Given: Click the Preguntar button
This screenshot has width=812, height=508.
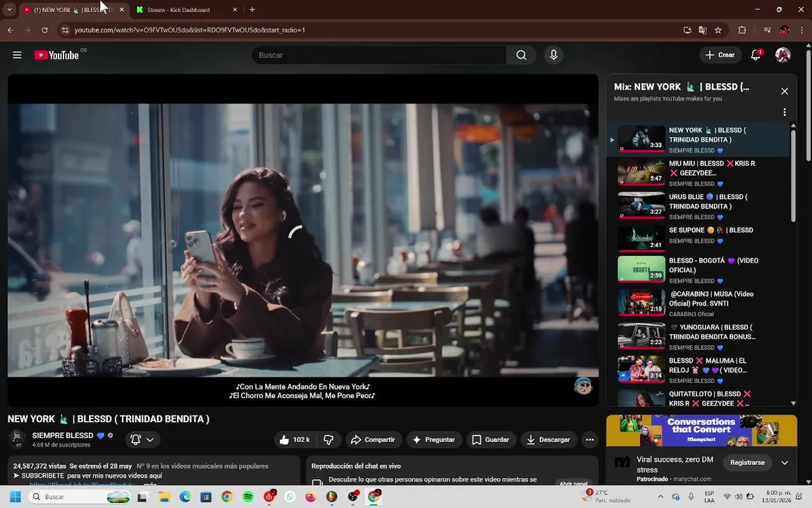Looking at the screenshot, I should [x=434, y=440].
